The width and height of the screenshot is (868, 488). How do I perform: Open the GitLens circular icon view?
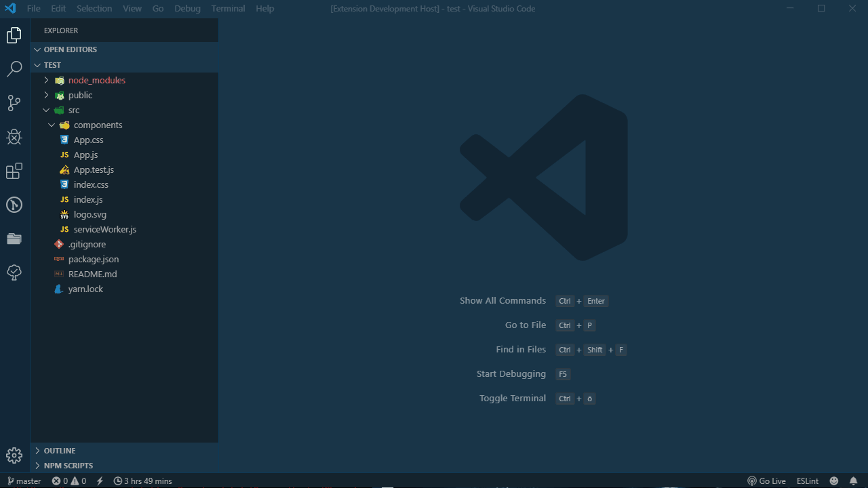[14, 205]
